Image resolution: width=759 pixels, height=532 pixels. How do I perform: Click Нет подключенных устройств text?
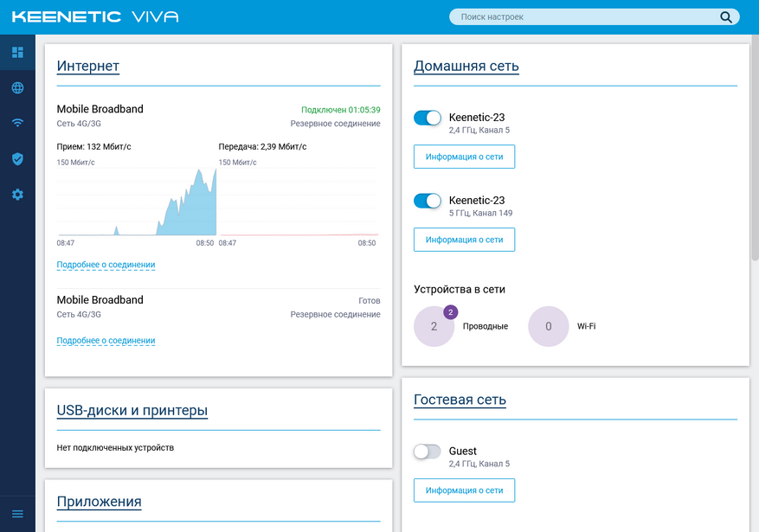pyautogui.click(x=115, y=448)
